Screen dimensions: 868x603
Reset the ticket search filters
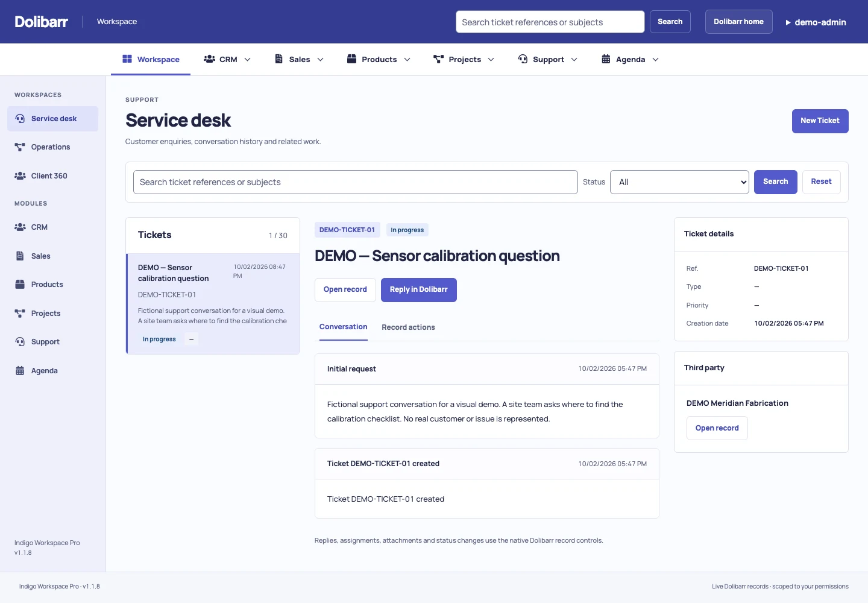(821, 182)
